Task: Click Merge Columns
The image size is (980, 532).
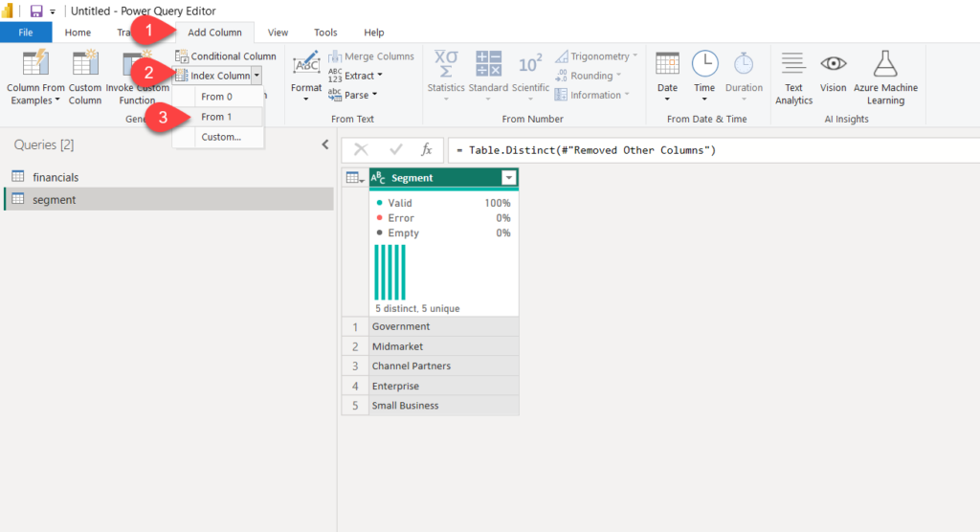Action: pos(371,56)
